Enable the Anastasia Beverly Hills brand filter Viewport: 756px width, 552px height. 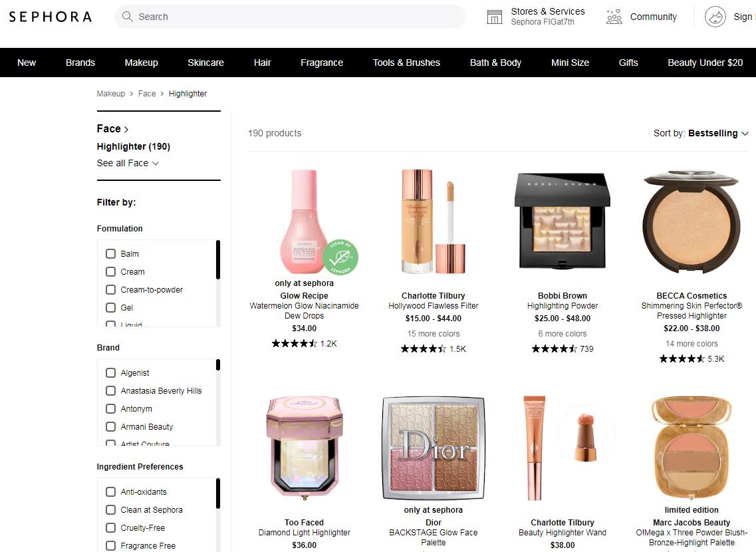pos(111,391)
